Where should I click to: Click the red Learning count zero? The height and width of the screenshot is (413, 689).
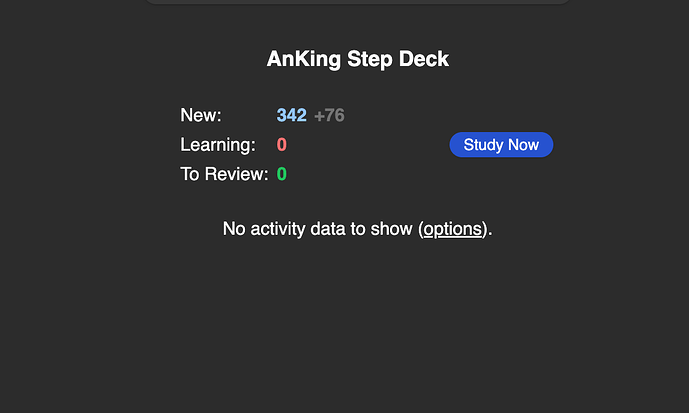282,145
